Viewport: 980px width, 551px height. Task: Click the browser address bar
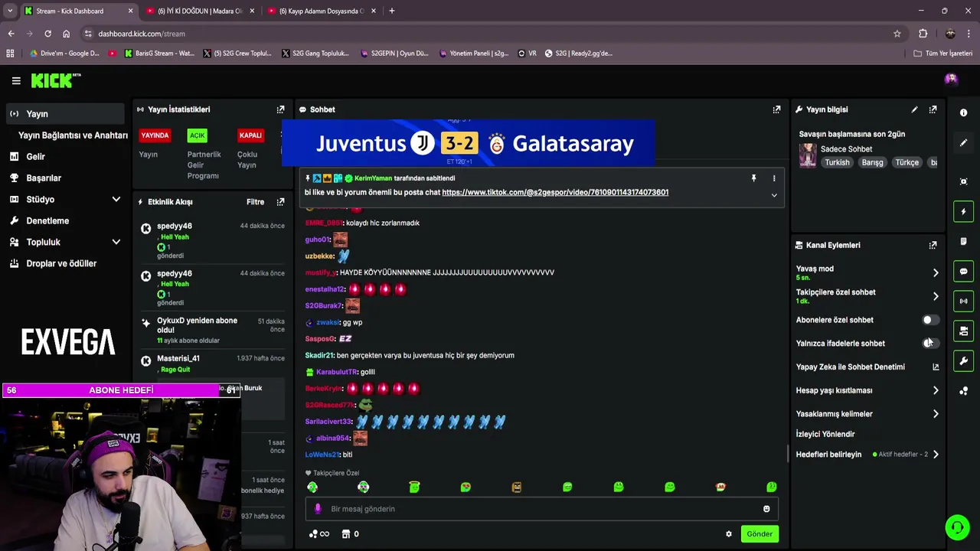point(490,34)
